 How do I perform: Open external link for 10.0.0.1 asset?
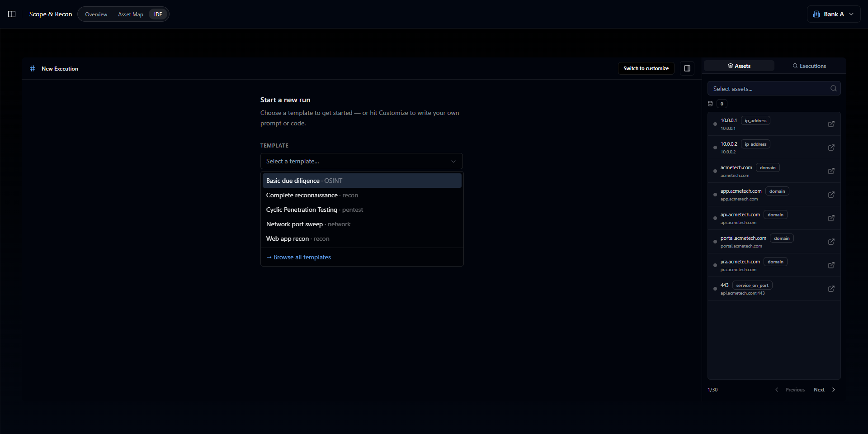click(831, 124)
